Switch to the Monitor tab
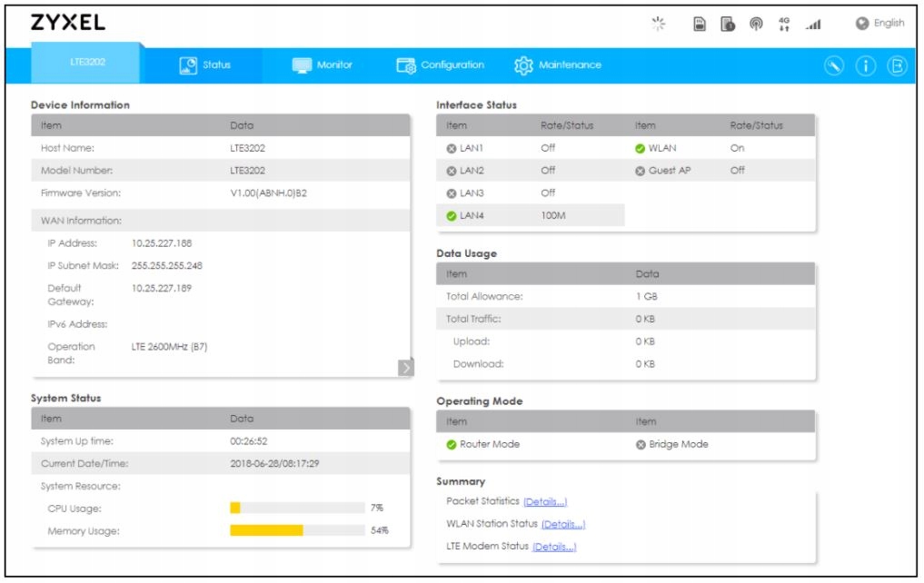The height and width of the screenshot is (583, 924). 323,65
